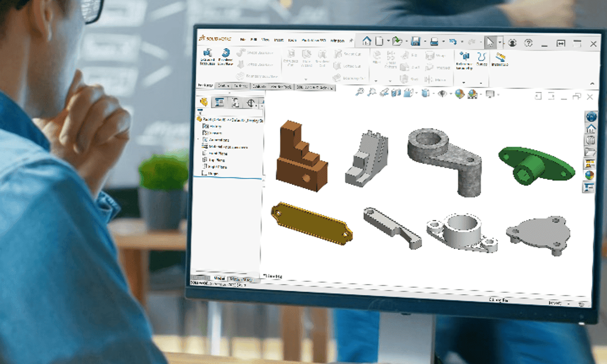Select the Fillet feature tool

pyautogui.click(x=377, y=57)
